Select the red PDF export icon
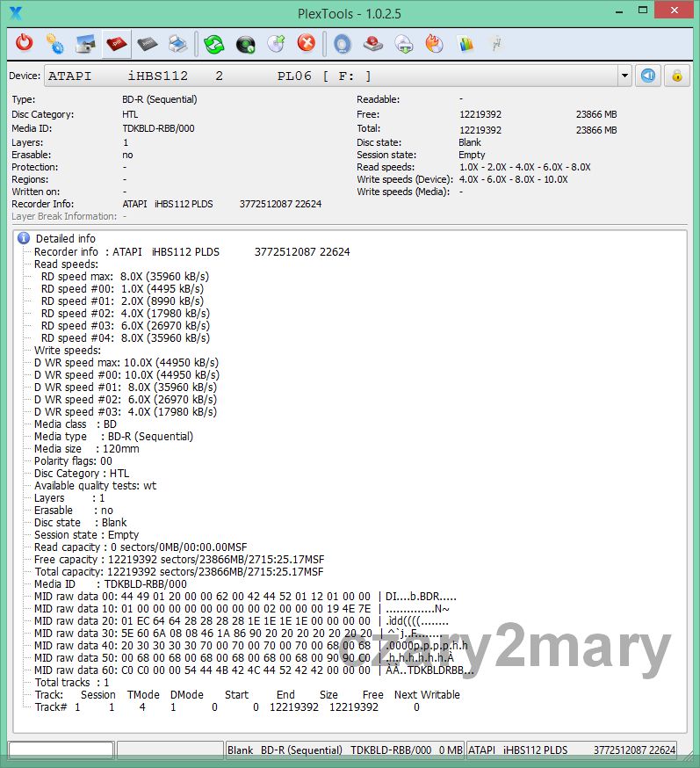The image size is (700, 768). pyautogui.click(x=117, y=44)
